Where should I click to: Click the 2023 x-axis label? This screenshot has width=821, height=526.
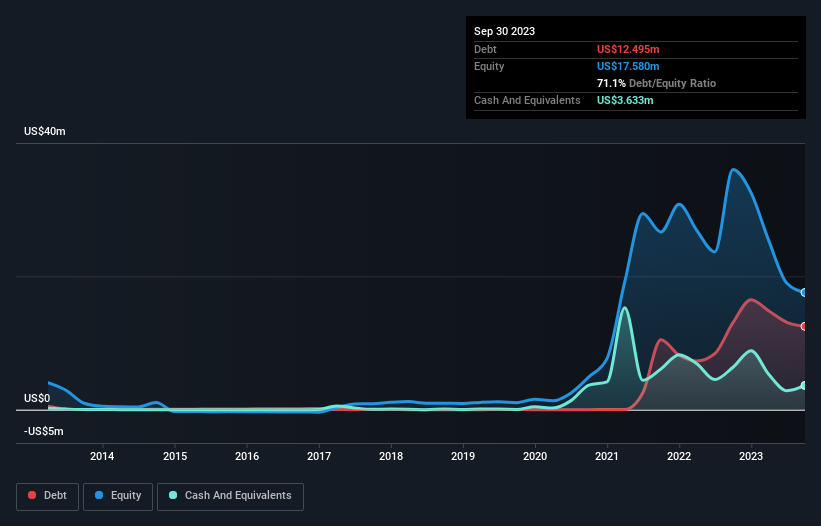point(751,456)
